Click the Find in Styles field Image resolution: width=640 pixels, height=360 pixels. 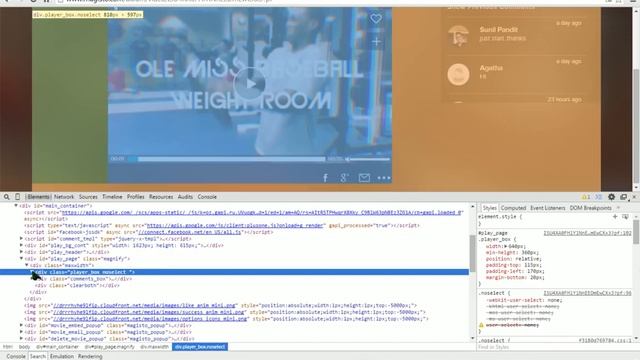tap(555, 347)
